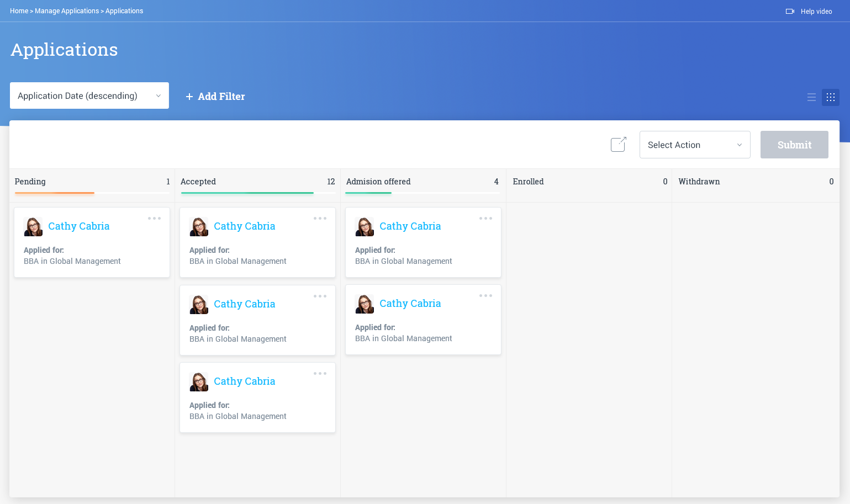Click the plus icon beside Add Filter
Image resolution: width=850 pixels, height=504 pixels.
189,97
